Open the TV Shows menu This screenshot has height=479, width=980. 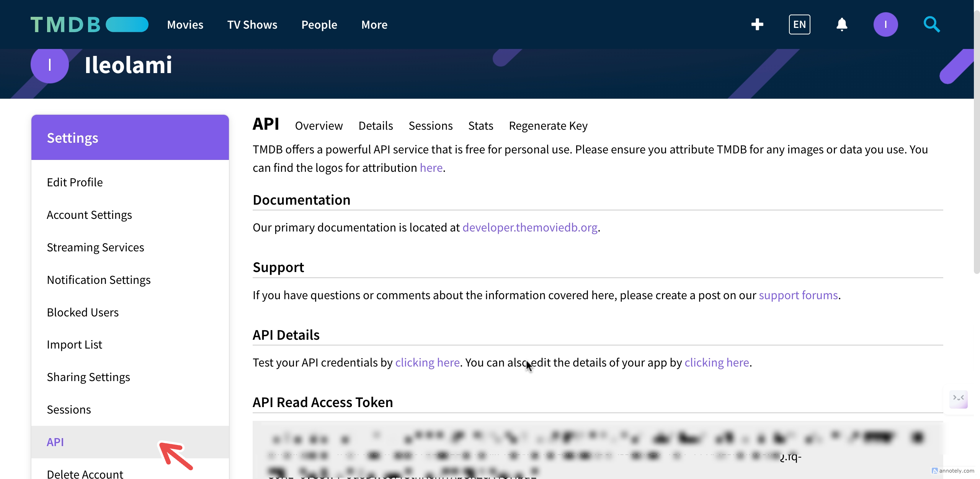pyautogui.click(x=252, y=24)
